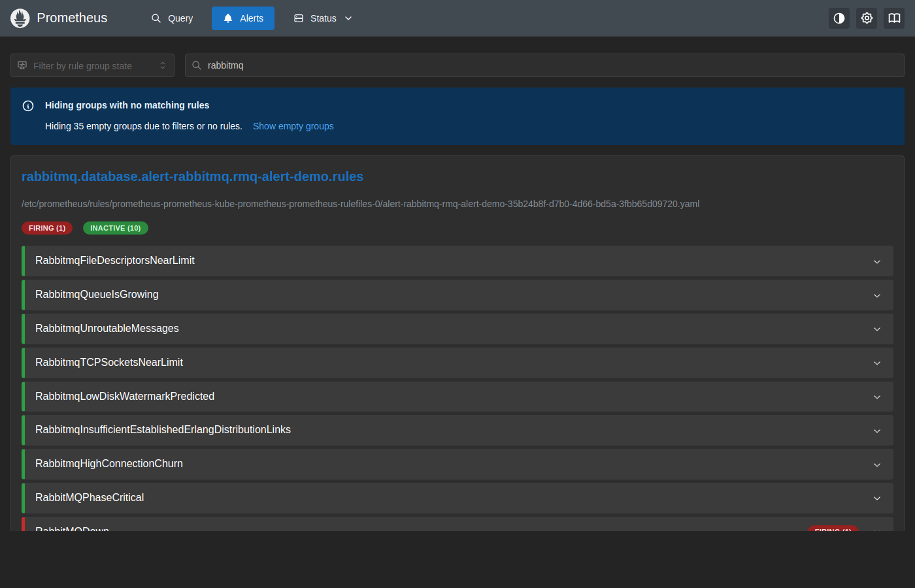Expand RabbitmqInsufficientEstablishedErlangDistributionLinks rule chevron

[877, 431]
